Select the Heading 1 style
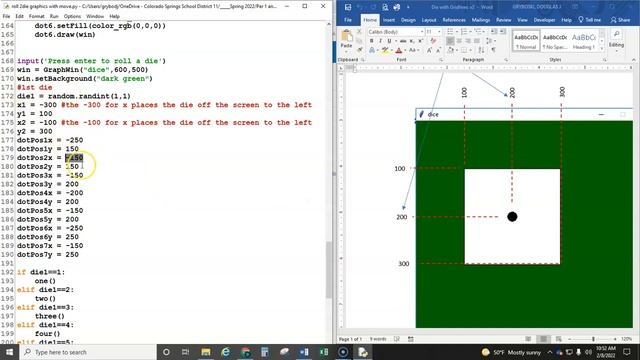The width and height of the screenshot is (640, 360). click(x=583, y=40)
